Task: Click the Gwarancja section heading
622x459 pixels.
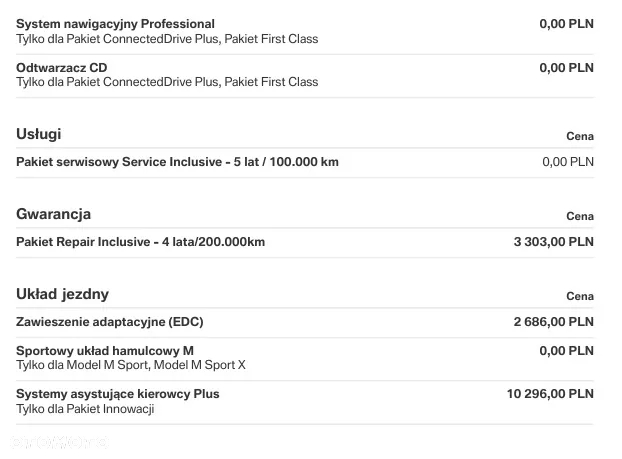Action: coord(53,214)
